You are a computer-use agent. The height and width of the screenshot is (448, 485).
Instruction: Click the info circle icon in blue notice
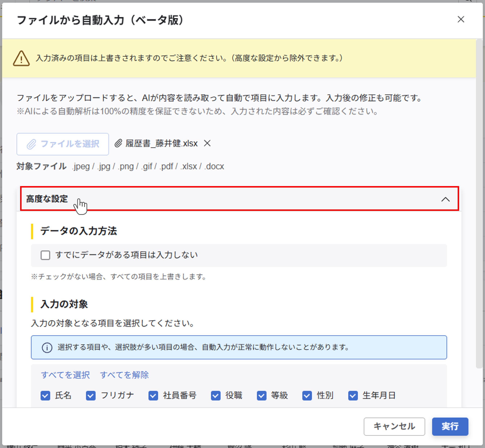(x=47, y=347)
